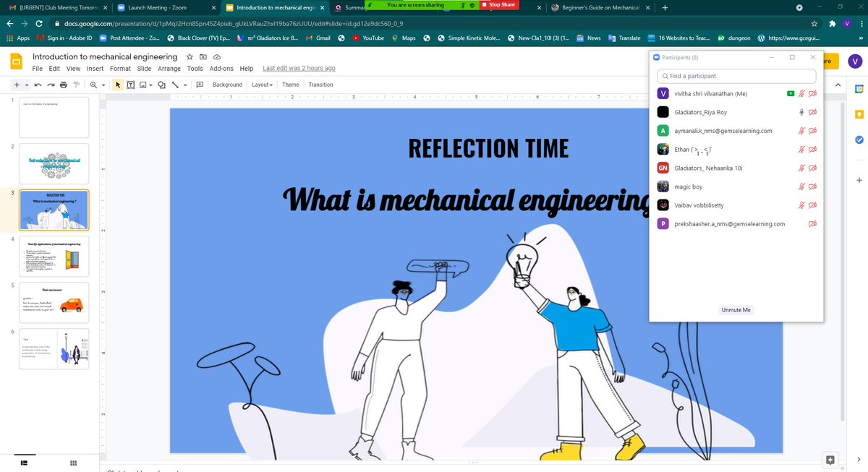Viewport: 868px width, 472px height.
Task: Switch to filmstrip view at bottom left
Action: pyautogui.click(x=24, y=463)
